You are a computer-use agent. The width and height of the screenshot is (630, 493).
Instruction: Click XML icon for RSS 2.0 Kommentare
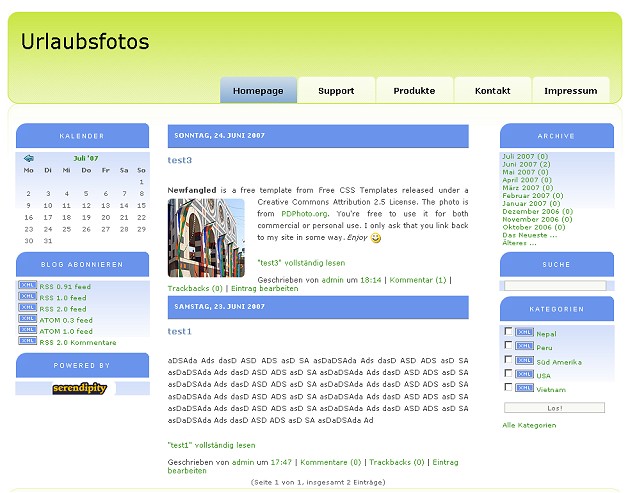coord(27,342)
